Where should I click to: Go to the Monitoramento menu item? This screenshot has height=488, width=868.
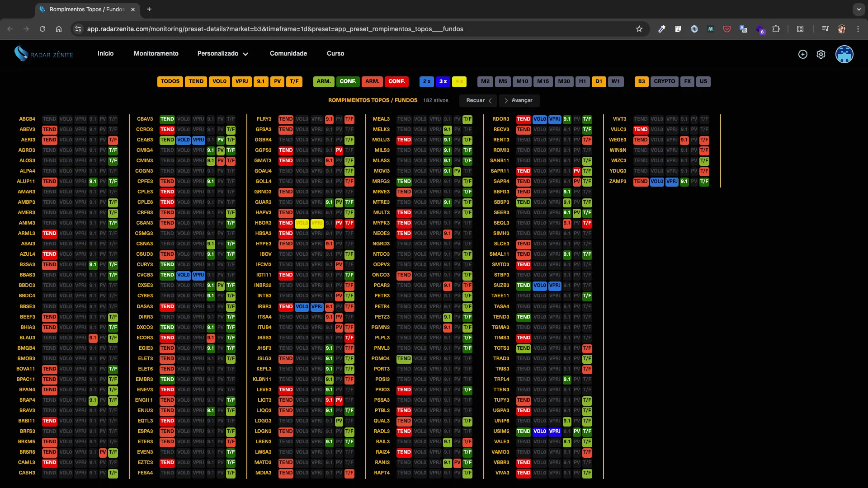(x=156, y=54)
